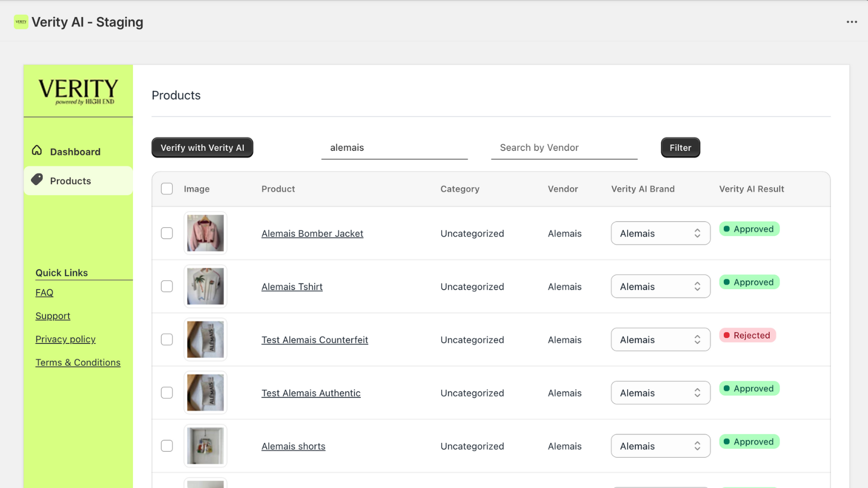Open the Alemais Bomber Jacket product link
The height and width of the screenshot is (488, 868).
[x=312, y=234]
